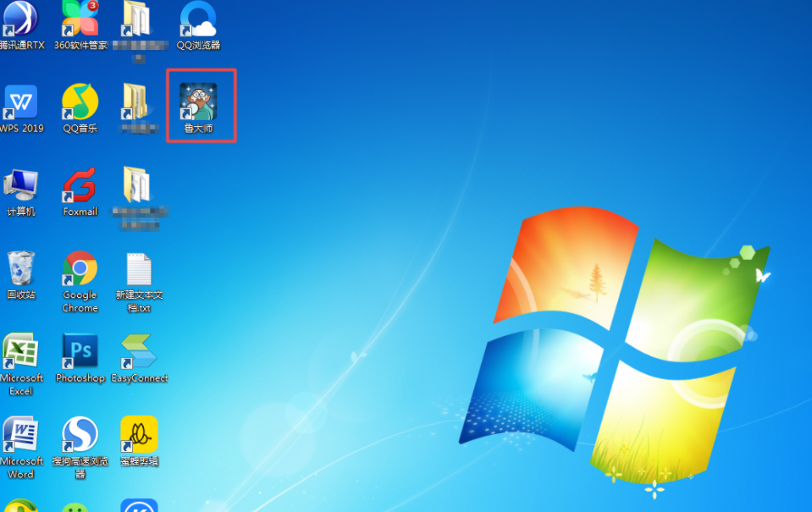Screen dimensions: 812x512
Task: Click the folder next to Foxmail
Action: (x=140, y=199)
